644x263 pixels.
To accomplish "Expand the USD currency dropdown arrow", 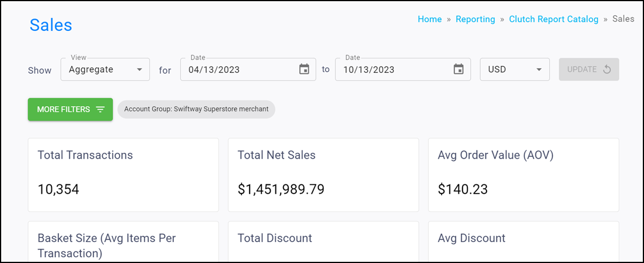I will [539, 69].
